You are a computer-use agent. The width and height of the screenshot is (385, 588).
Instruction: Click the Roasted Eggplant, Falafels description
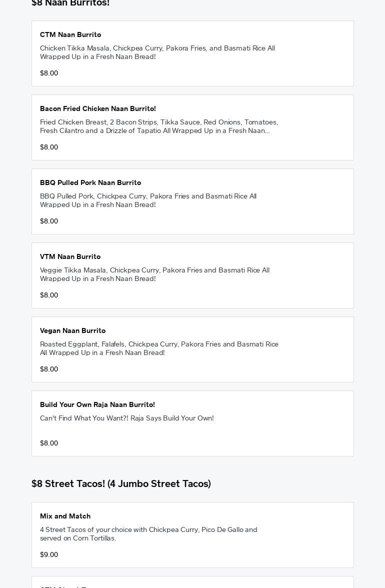pos(159,348)
